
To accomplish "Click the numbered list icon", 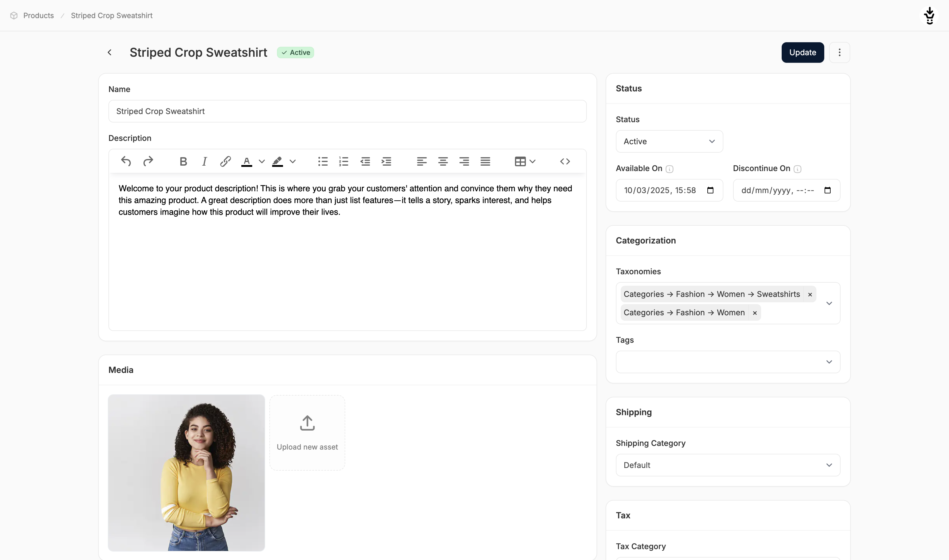I will [344, 161].
